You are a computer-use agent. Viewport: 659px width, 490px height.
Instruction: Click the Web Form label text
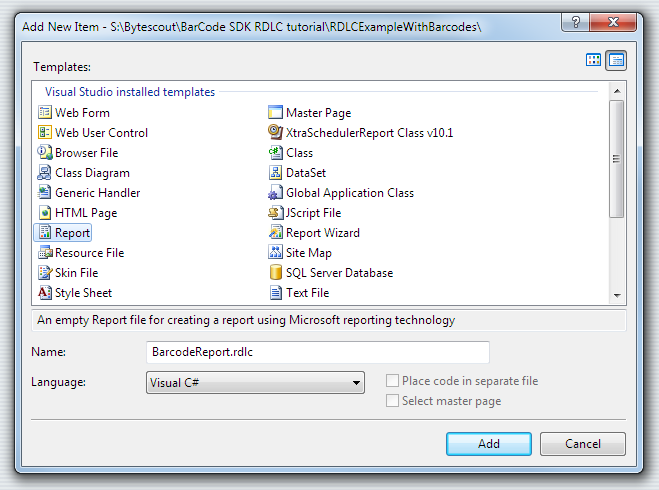82,113
